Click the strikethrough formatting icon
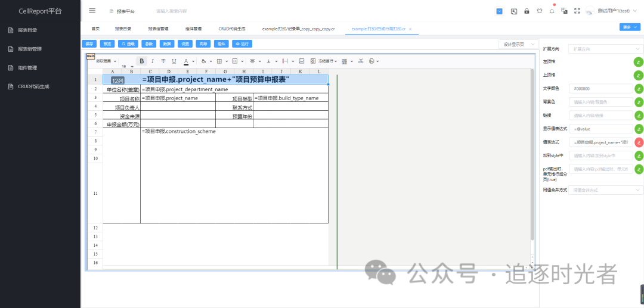This screenshot has height=308, width=644. 163,61
